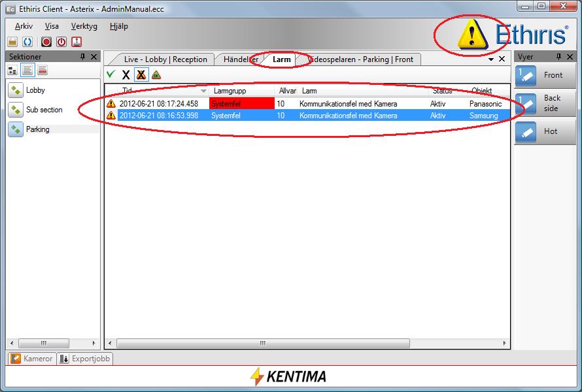Screen dimensions: 582x392
Task: Open the Arkiv menu
Action: [x=24, y=26]
